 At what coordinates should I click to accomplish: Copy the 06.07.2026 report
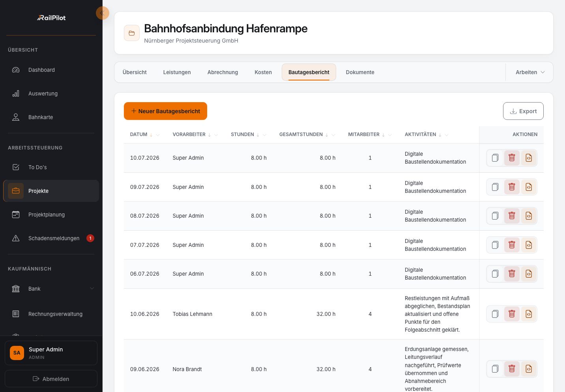(x=495, y=274)
